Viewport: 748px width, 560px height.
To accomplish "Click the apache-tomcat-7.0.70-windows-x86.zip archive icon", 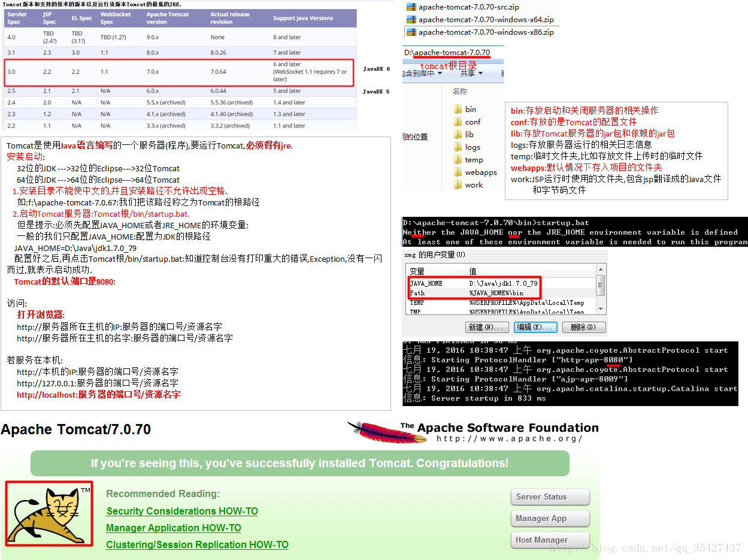I will (x=411, y=32).
